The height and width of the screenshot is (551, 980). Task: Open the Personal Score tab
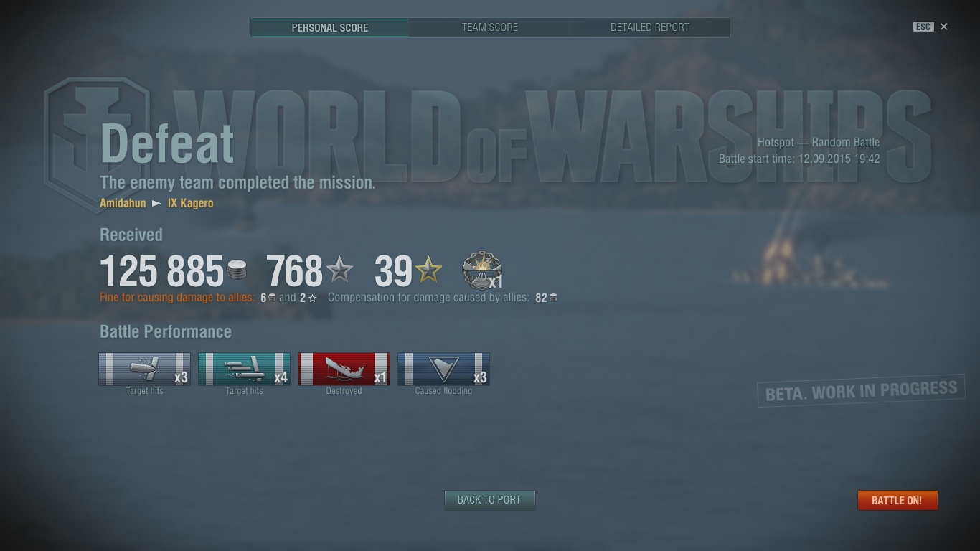(x=330, y=27)
